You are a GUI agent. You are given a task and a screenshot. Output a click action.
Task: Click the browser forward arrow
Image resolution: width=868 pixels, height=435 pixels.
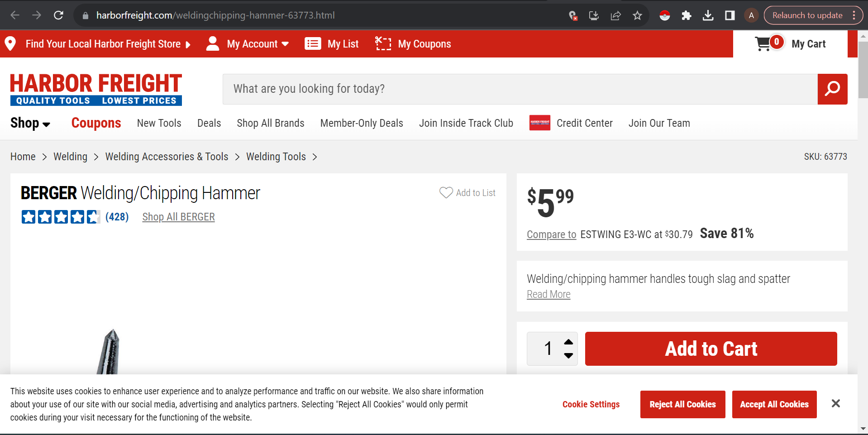click(x=37, y=15)
